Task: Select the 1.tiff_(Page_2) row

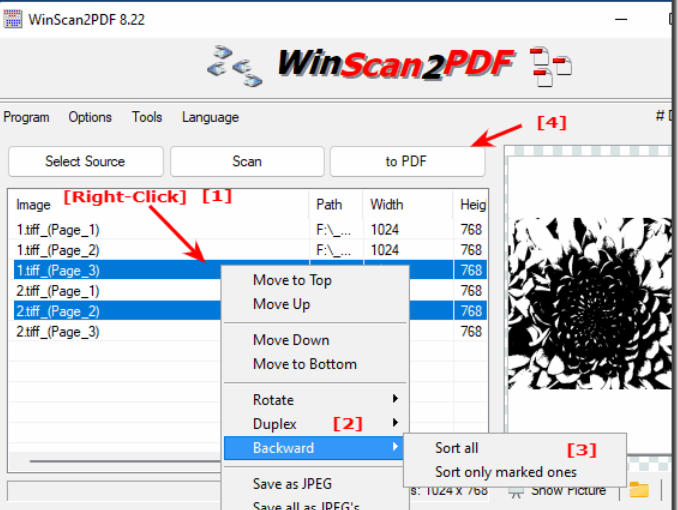Action: point(250,250)
